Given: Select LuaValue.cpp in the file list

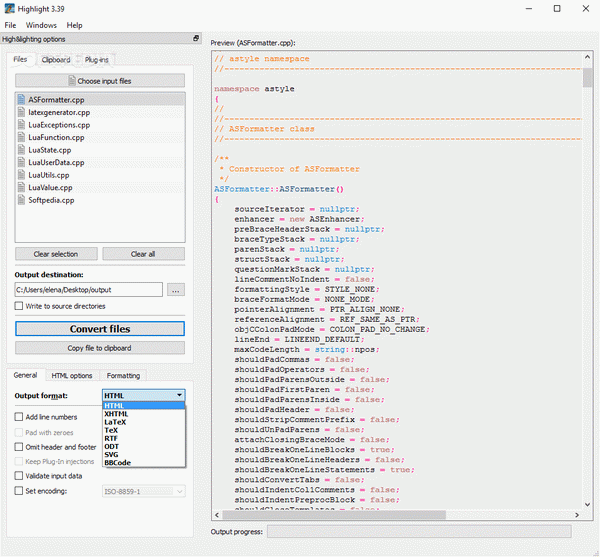Looking at the screenshot, I should [100, 187].
